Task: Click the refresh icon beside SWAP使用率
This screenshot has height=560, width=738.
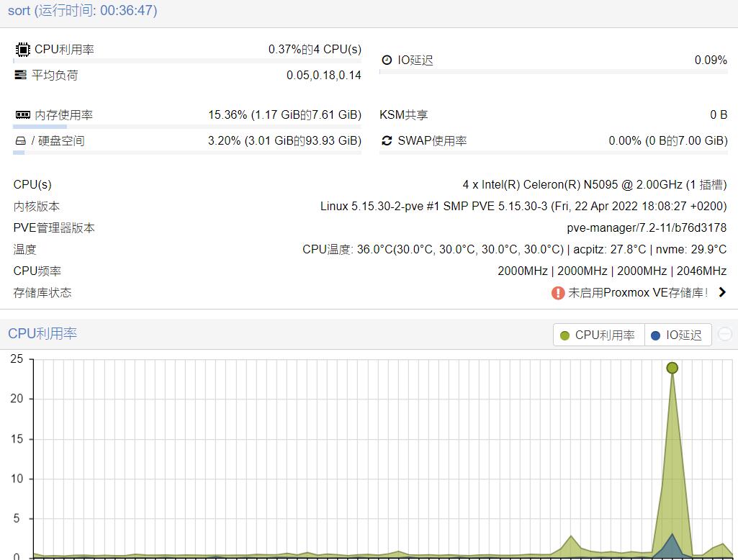Action: pyautogui.click(x=387, y=140)
